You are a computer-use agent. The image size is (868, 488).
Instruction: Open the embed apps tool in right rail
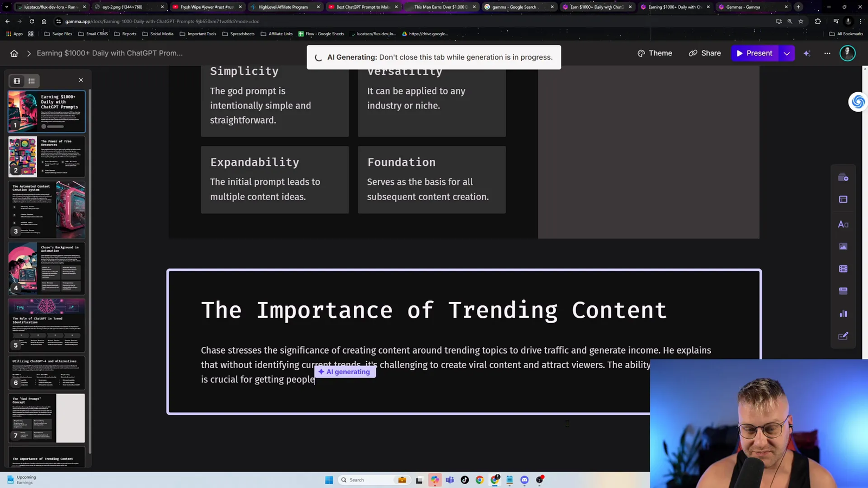pyautogui.click(x=843, y=291)
